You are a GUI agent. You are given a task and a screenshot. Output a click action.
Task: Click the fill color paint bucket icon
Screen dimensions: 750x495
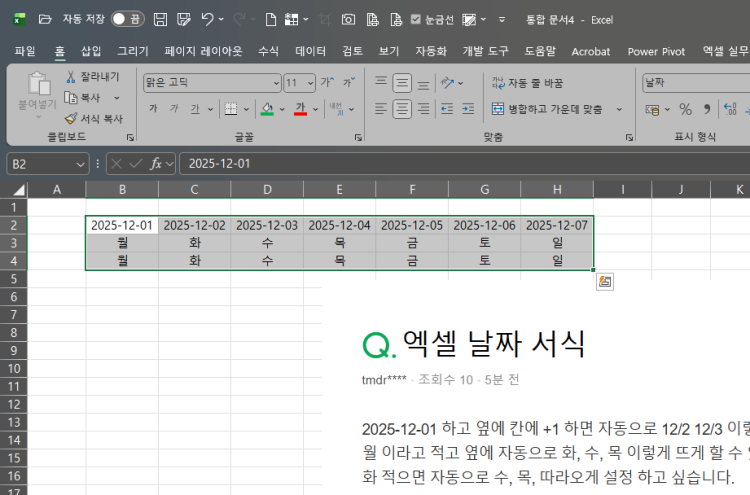coord(266,109)
